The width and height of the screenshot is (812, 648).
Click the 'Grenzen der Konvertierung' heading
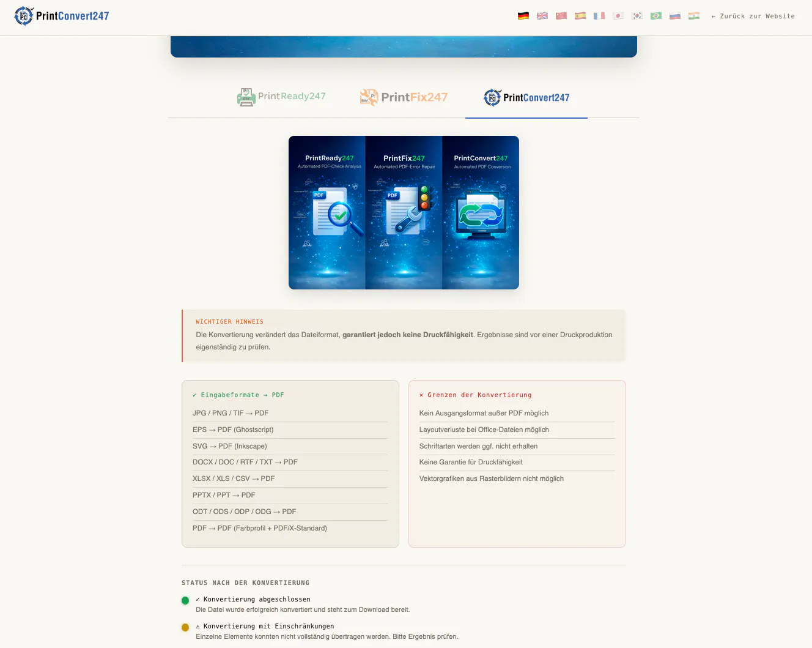pos(476,395)
